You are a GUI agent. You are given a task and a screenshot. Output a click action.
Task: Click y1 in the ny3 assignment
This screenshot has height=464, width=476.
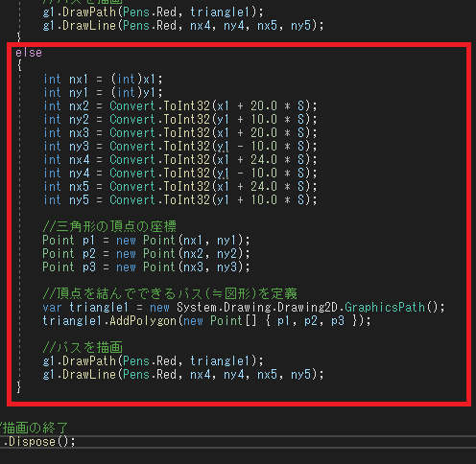click(x=223, y=147)
